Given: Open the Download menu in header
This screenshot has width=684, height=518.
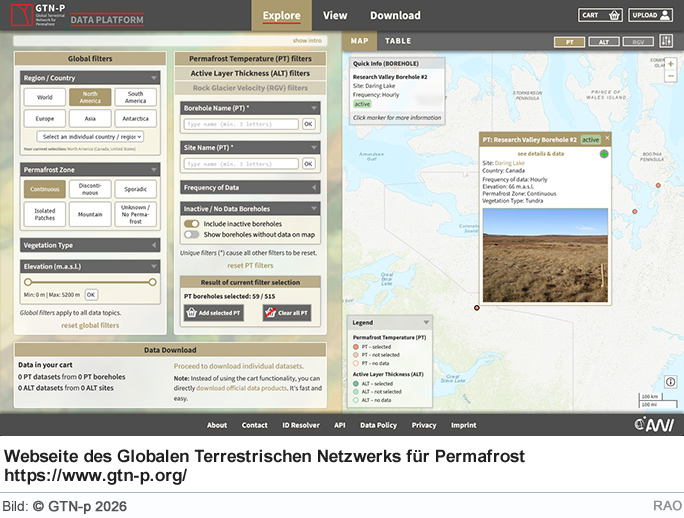Looking at the screenshot, I should point(394,15).
